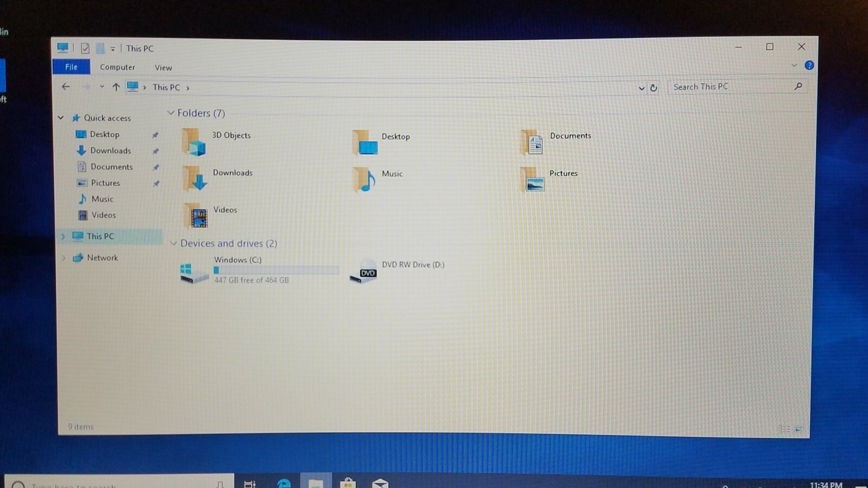Open the Customize Quick Access Toolbar dropdown
Image resolution: width=868 pixels, height=488 pixels.
(x=113, y=49)
